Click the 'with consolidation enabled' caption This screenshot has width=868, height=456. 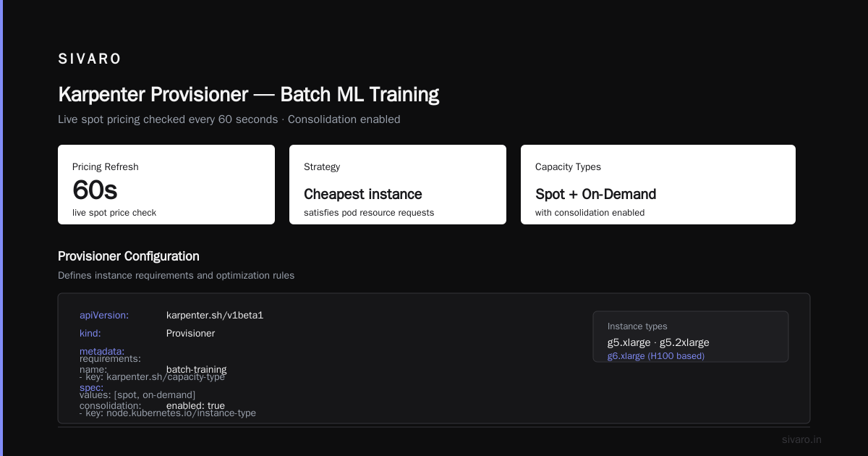click(x=590, y=213)
